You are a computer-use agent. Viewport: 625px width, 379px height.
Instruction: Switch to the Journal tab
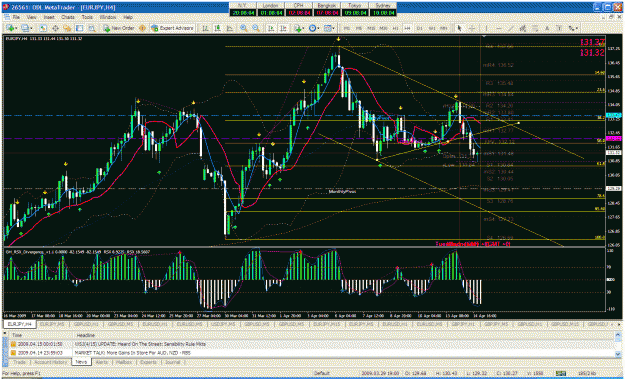click(x=173, y=362)
